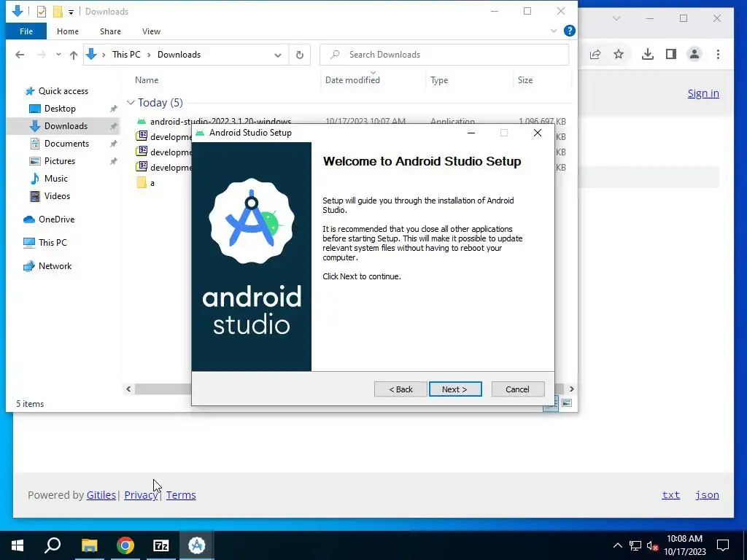Sort by Size column header
The height and width of the screenshot is (560, 747).
tap(525, 80)
